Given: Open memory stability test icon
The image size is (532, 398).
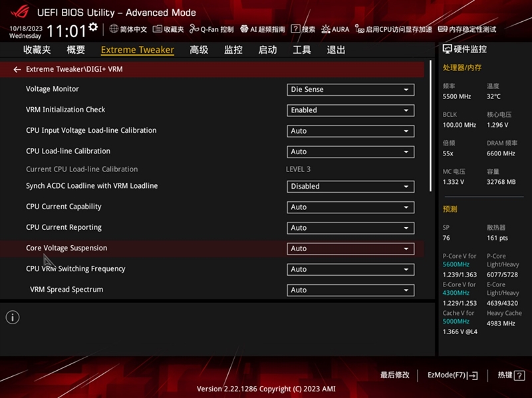Looking at the screenshot, I should pyautogui.click(x=442, y=29).
